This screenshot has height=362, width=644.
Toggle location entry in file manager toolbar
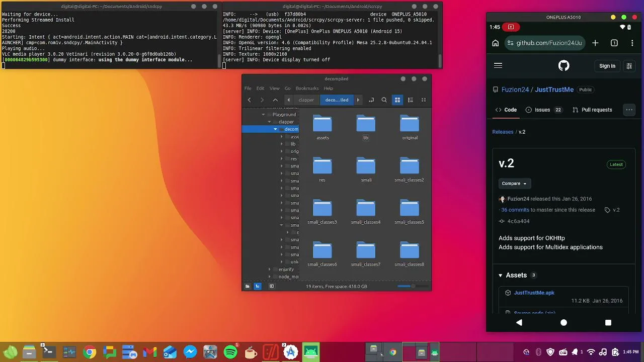[x=371, y=100]
